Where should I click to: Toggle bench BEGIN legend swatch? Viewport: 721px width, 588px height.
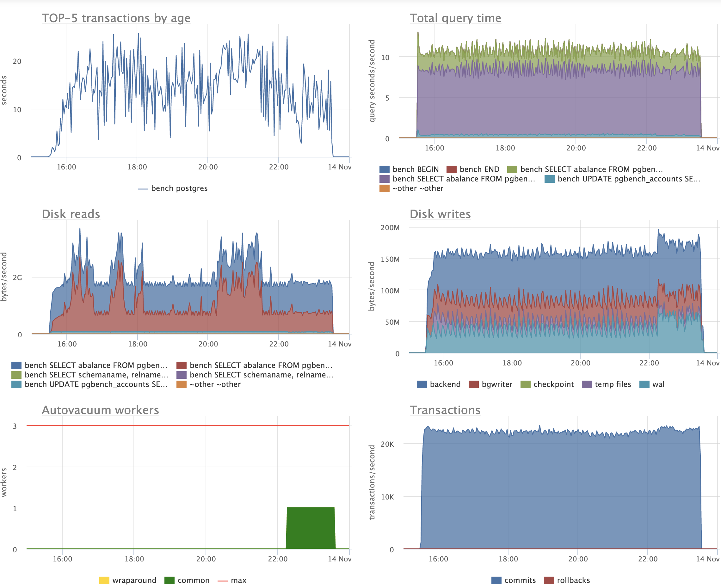click(384, 169)
